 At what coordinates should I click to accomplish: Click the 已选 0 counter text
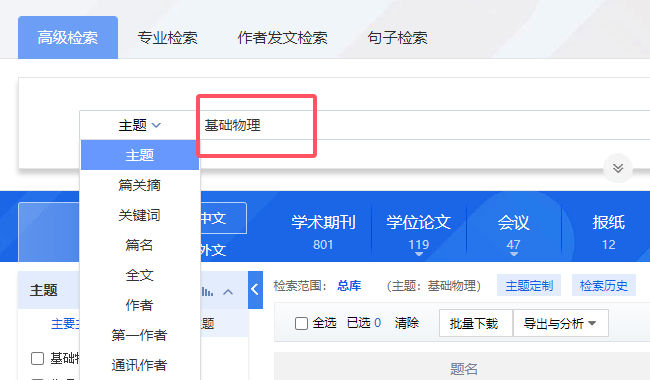(x=364, y=323)
